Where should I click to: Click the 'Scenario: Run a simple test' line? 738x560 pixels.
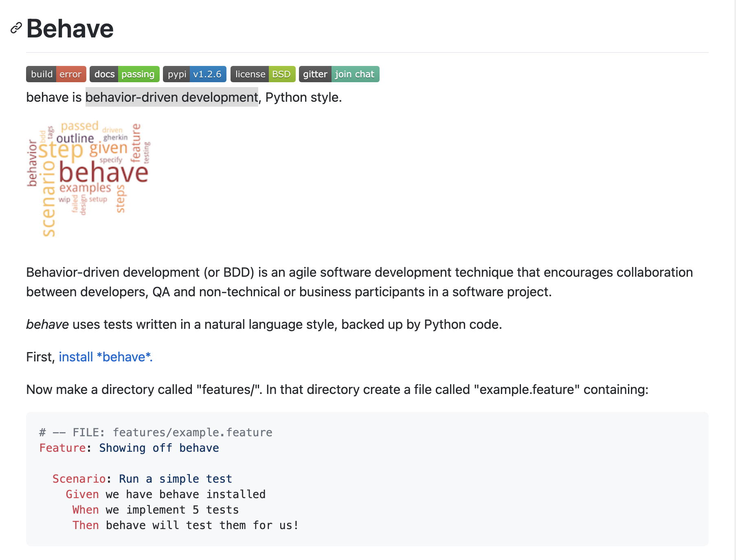coord(142,479)
